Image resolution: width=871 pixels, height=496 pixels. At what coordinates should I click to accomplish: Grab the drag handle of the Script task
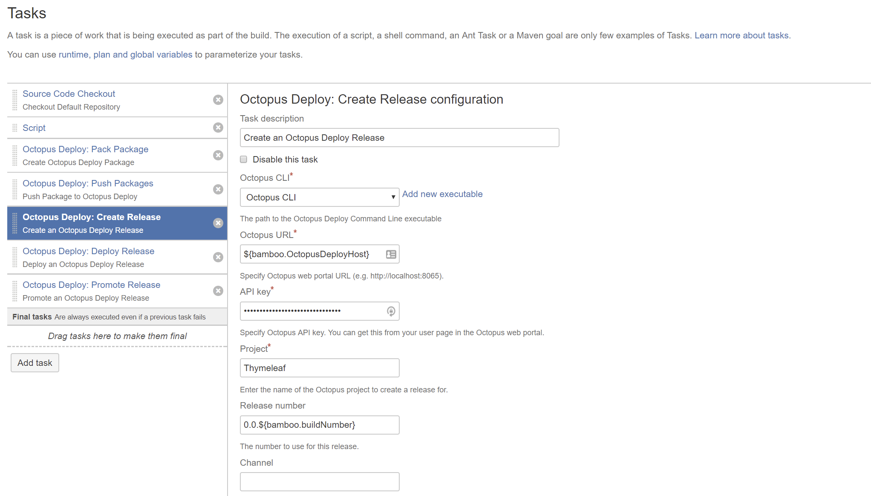click(x=15, y=128)
